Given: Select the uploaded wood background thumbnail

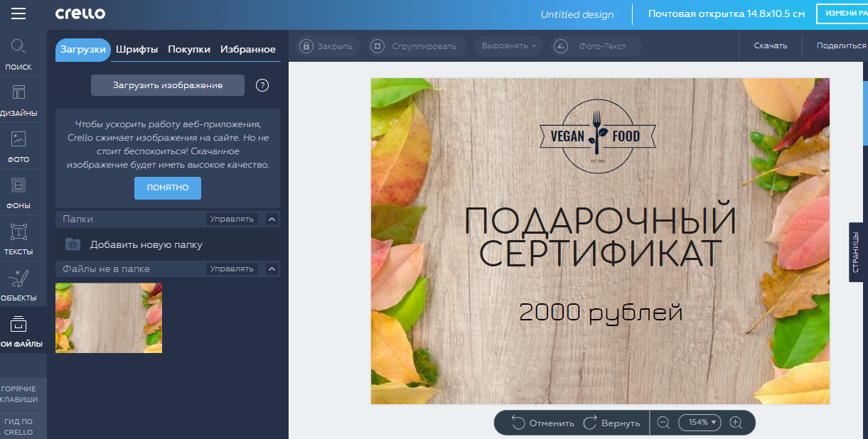Looking at the screenshot, I should (x=109, y=318).
